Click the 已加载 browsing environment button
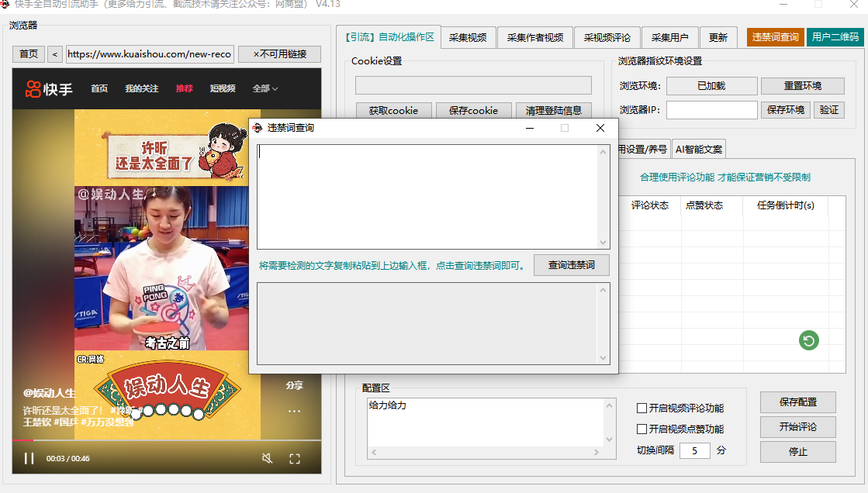Viewport: 868px width, 493px height. [x=711, y=86]
